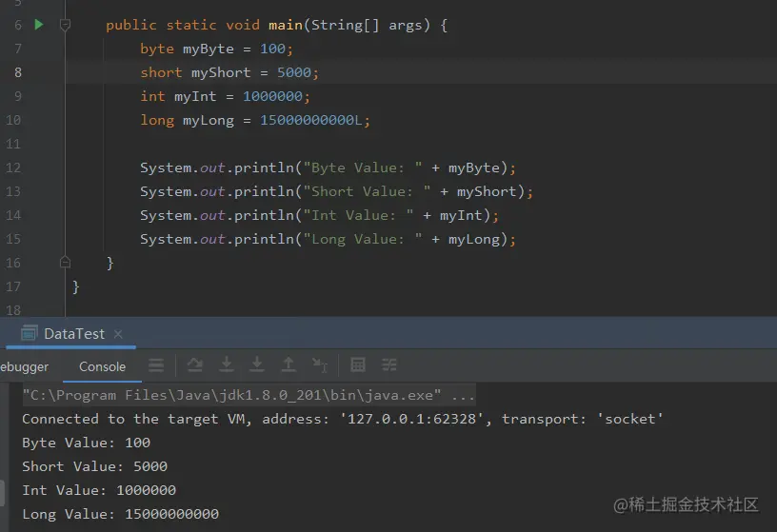
Task: Click the 'byte myByte = 100;' code line
Action: [x=216, y=49]
